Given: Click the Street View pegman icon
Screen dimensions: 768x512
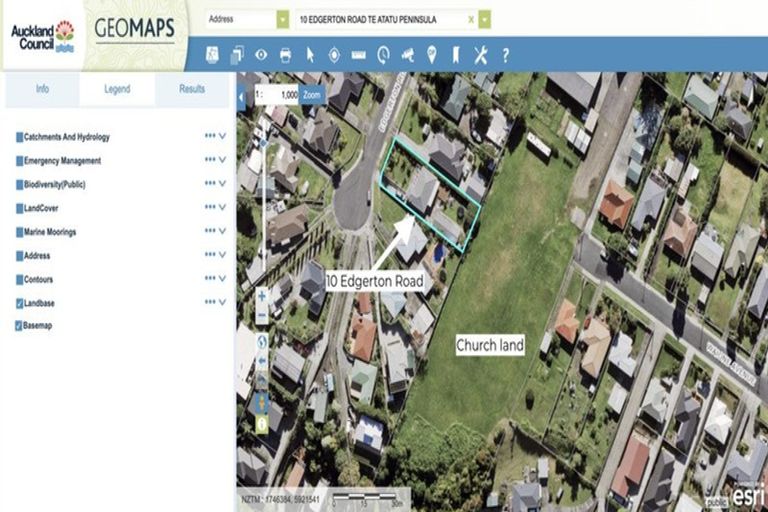Looking at the screenshot, I should click(262, 403).
